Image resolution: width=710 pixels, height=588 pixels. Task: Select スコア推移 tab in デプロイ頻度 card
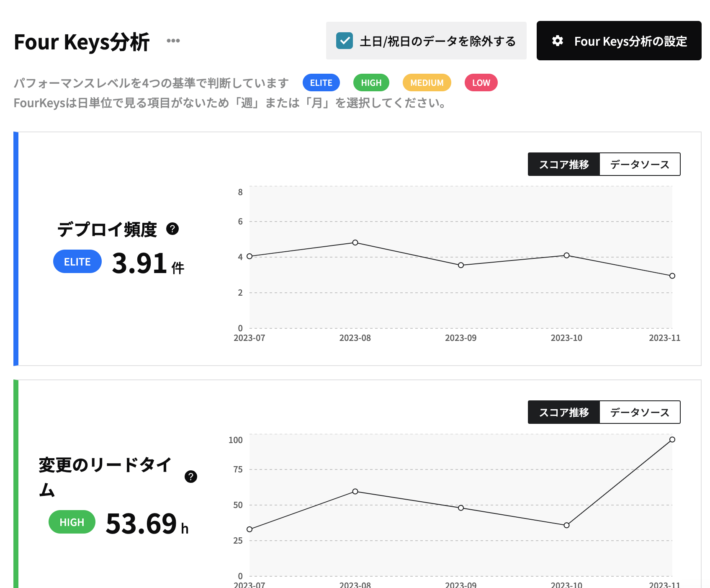click(563, 165)
